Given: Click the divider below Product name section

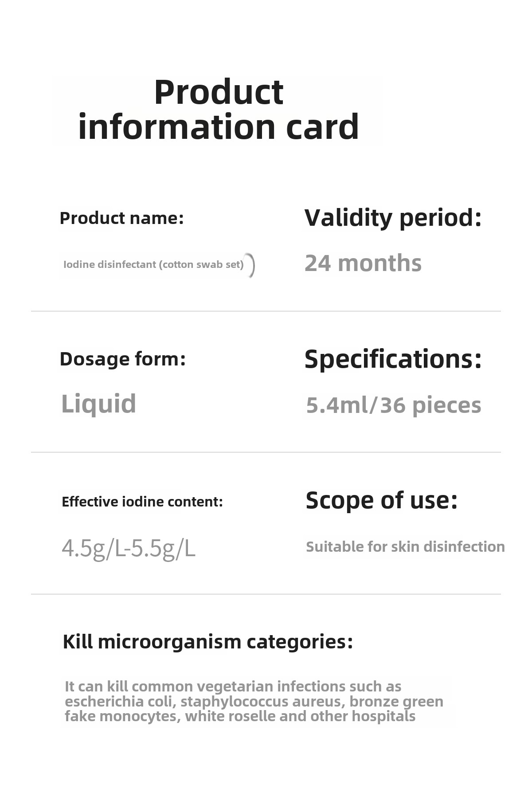Looking at the screenshot, I should click(266, 311).
